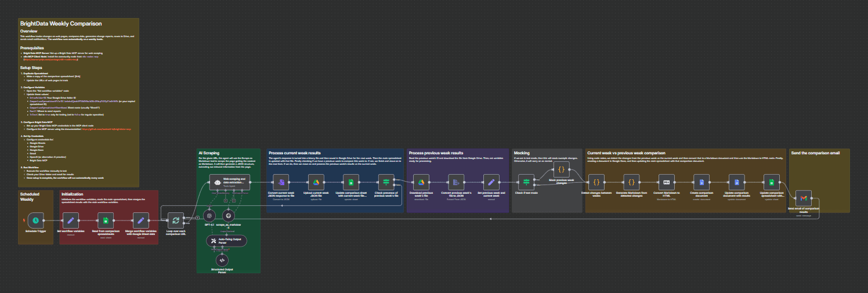Click the 'Overview' heading in the note
The image size is (868, 293).
pyautogui.click(x=28, y=31)
